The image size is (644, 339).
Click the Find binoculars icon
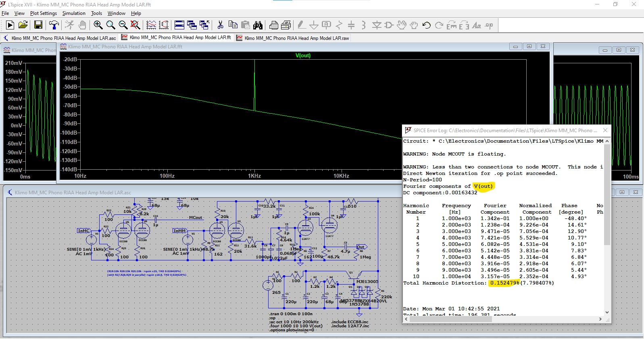click(x=258, y=25)
